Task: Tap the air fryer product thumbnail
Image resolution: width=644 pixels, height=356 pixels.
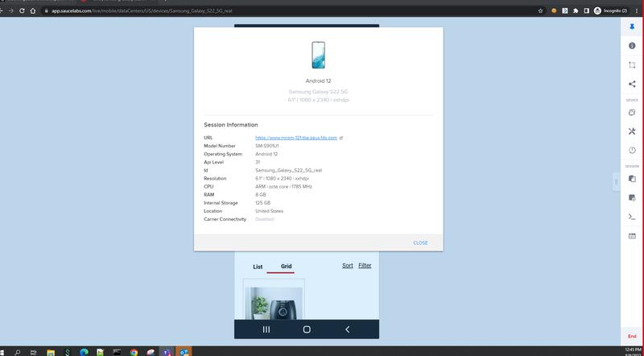Action: click(274, 303)
